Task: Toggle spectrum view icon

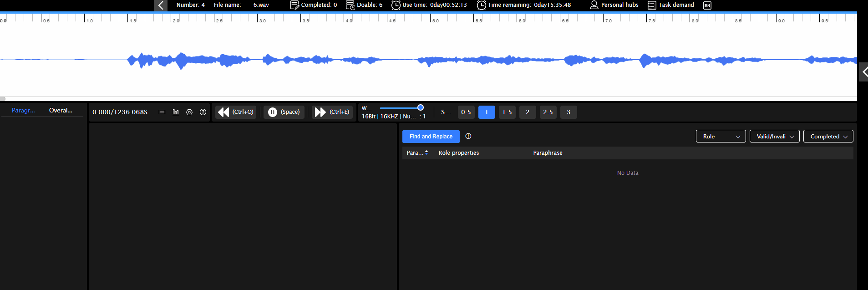Action: pos(176,112)
